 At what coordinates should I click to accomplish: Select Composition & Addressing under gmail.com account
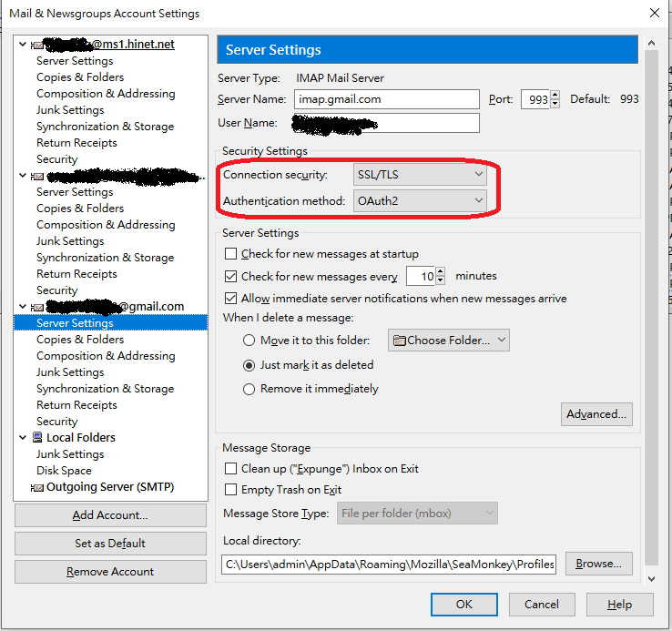106,356
